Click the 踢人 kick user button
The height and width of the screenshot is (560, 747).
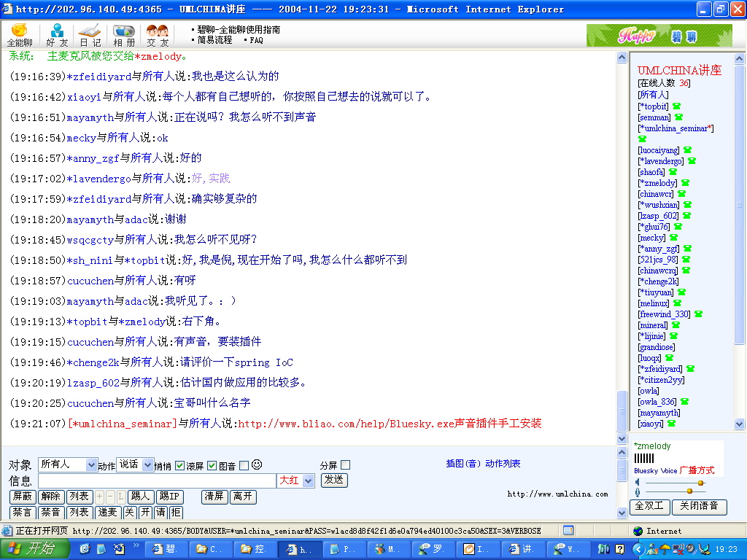click(141, 497)
